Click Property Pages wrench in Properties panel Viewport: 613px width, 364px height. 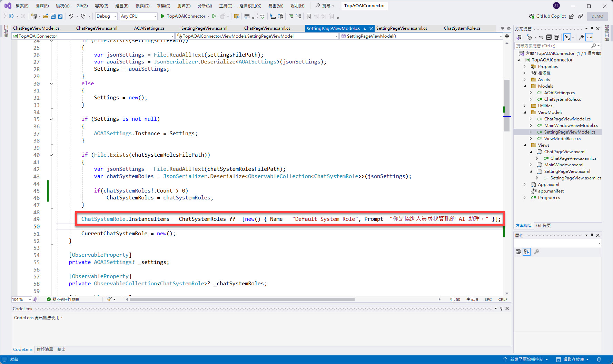tap(536, 252)
